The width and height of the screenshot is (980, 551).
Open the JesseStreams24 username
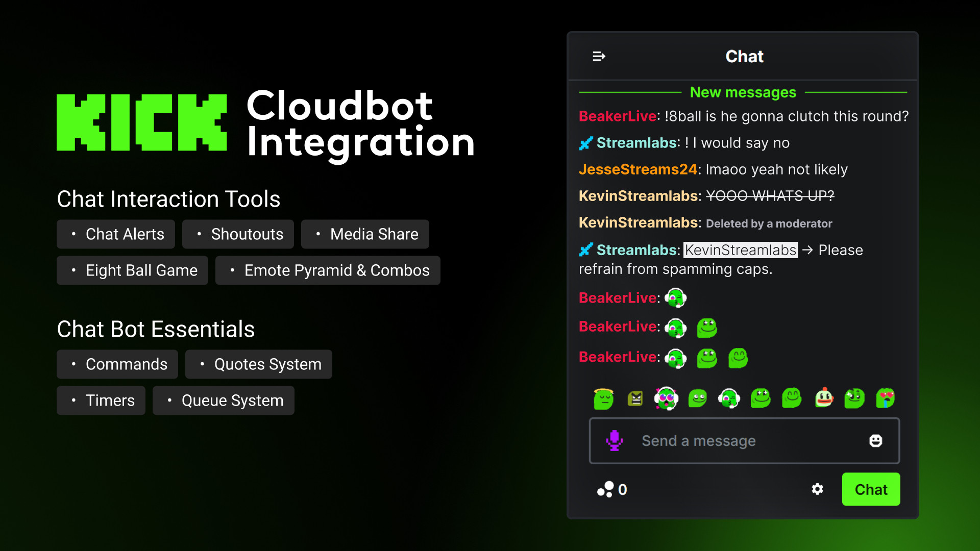click(638, 169)
